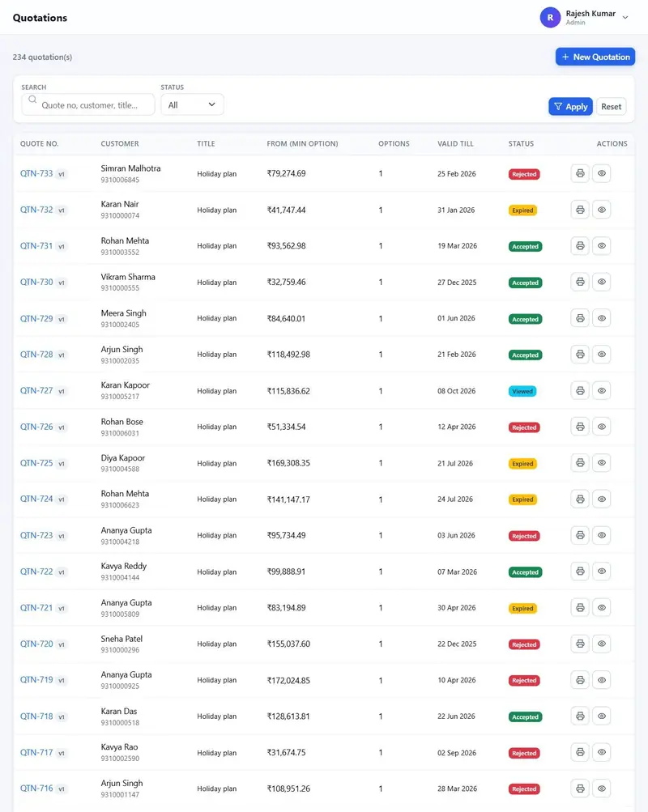Click customer name Simran Malhotra
The width and height of the screenshot is (648, 812).
click(130, 168)
